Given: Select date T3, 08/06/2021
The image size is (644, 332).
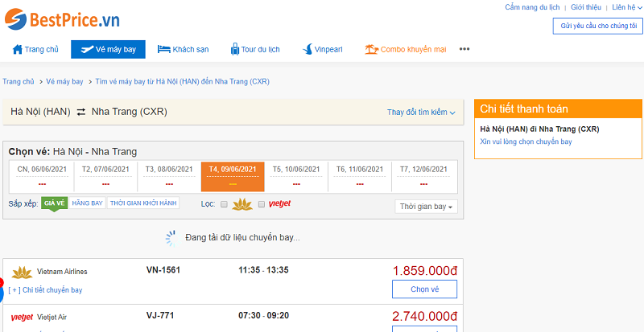Looking at the screenshot, I should pyautogui.click(x=169, y=177).
